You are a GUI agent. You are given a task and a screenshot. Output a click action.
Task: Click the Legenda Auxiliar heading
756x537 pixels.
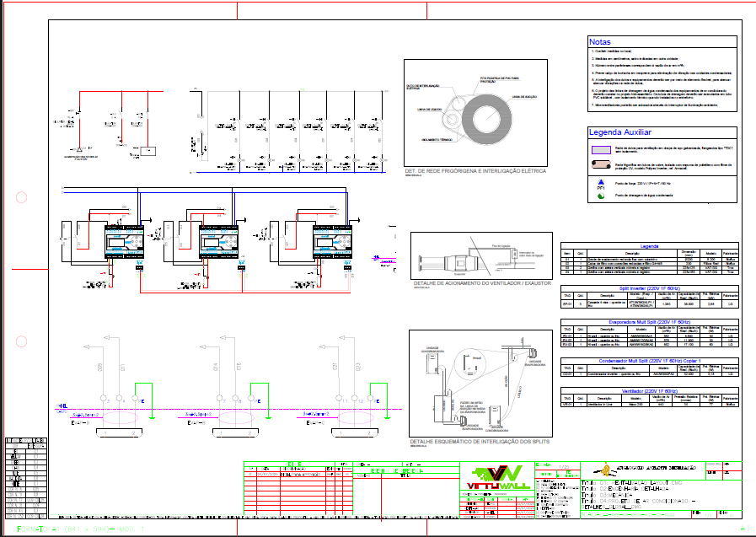point(620,132)
